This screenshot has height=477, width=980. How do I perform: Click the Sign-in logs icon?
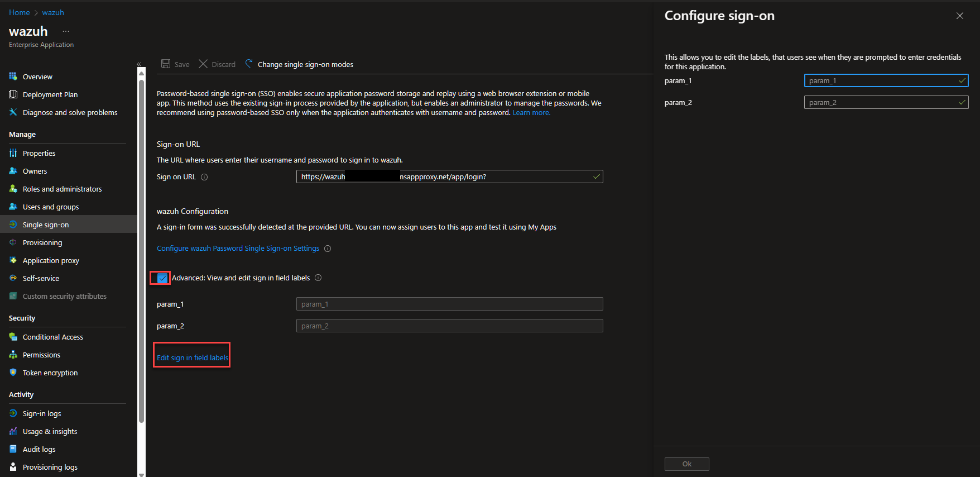coord(13,413)
